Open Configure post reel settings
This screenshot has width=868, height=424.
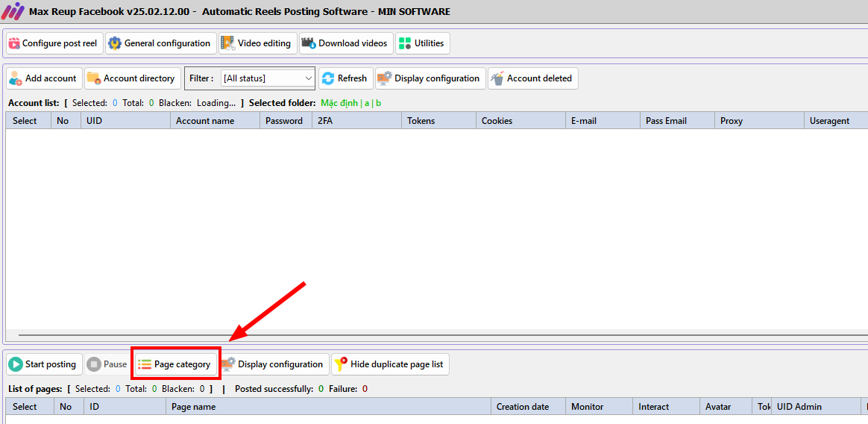[54, 43]
